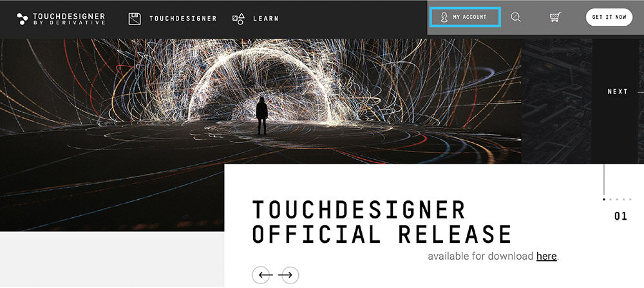Follow the 'here' download link

pyautogui.click(x=546, y=256)
